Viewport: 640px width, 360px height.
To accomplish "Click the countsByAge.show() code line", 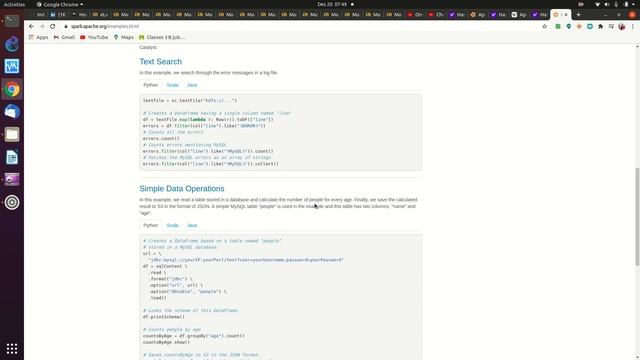I will coord(166,342).
